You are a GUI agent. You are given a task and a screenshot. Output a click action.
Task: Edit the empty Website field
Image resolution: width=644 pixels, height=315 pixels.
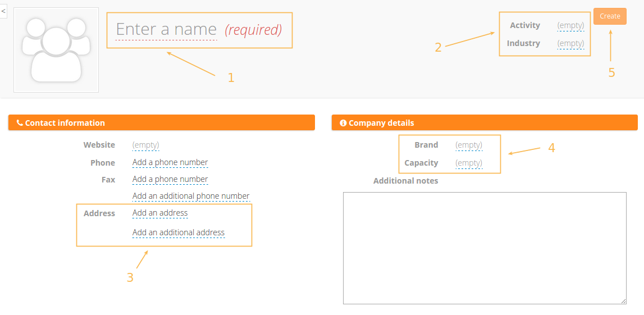[x=145, y=145]
